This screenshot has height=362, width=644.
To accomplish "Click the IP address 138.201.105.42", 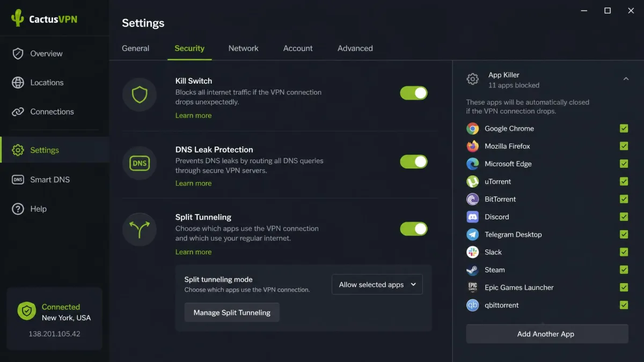I will click(55, 334).
